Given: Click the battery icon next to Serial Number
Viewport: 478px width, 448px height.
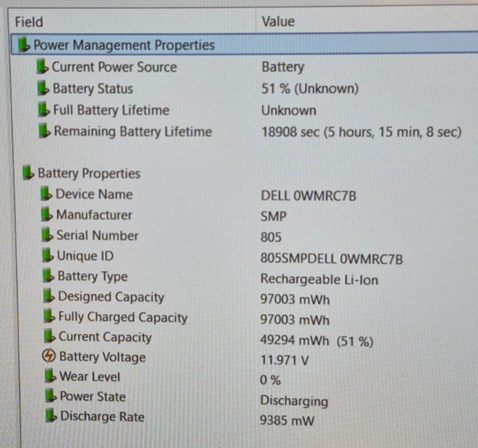Looking at the screenshot, I should 48,235.
